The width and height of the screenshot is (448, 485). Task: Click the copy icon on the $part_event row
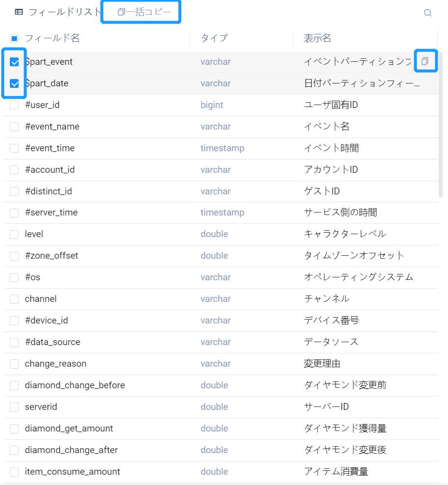click(x=425, y=60)
